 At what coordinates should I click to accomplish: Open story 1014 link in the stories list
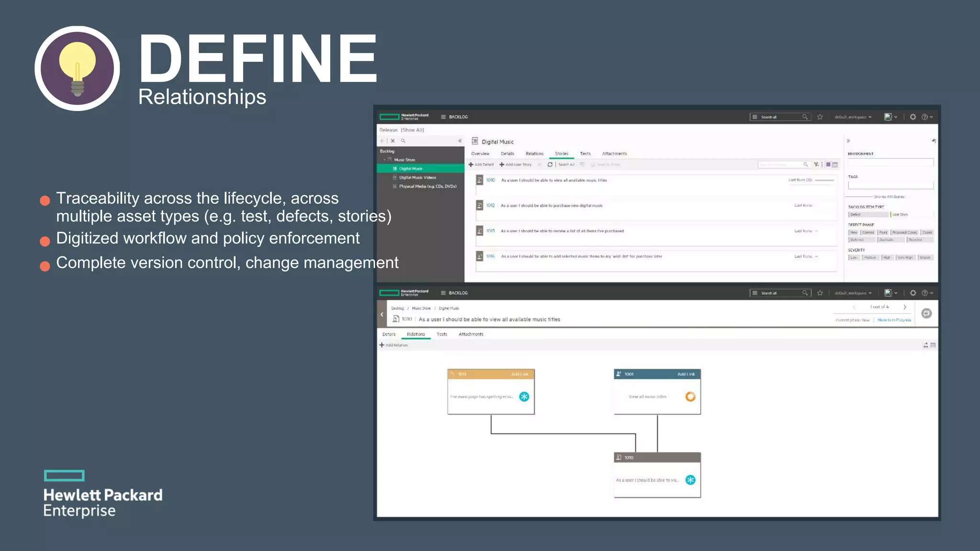490,256
